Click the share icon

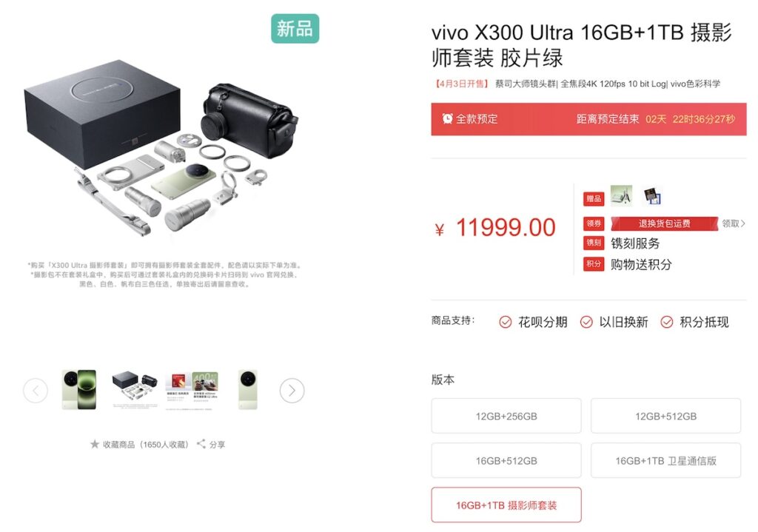point(201,443)
